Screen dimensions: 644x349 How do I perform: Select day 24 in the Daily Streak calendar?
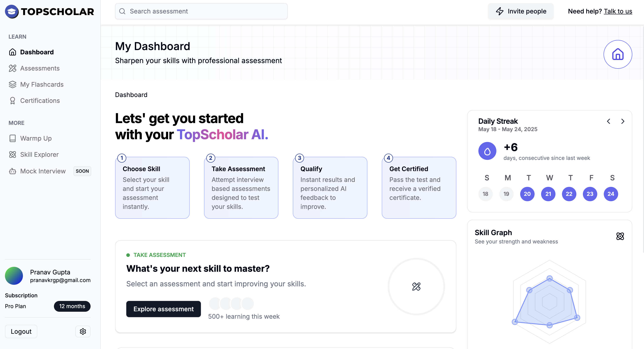611,194
